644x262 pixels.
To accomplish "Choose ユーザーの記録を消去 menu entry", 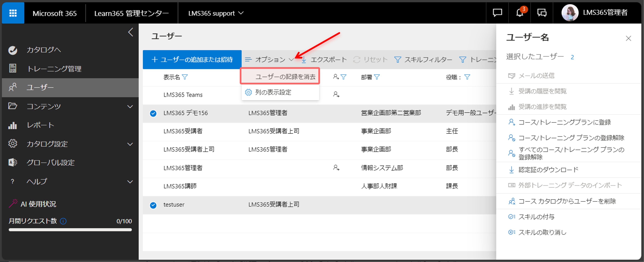I will coord(280,76).
